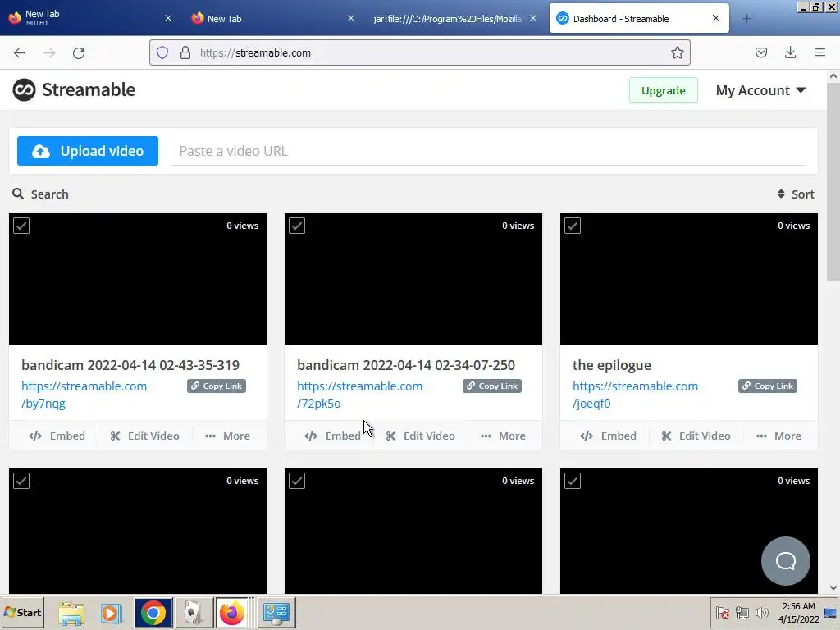Open the Solitaire cards taskbar icon

(194, 612)
